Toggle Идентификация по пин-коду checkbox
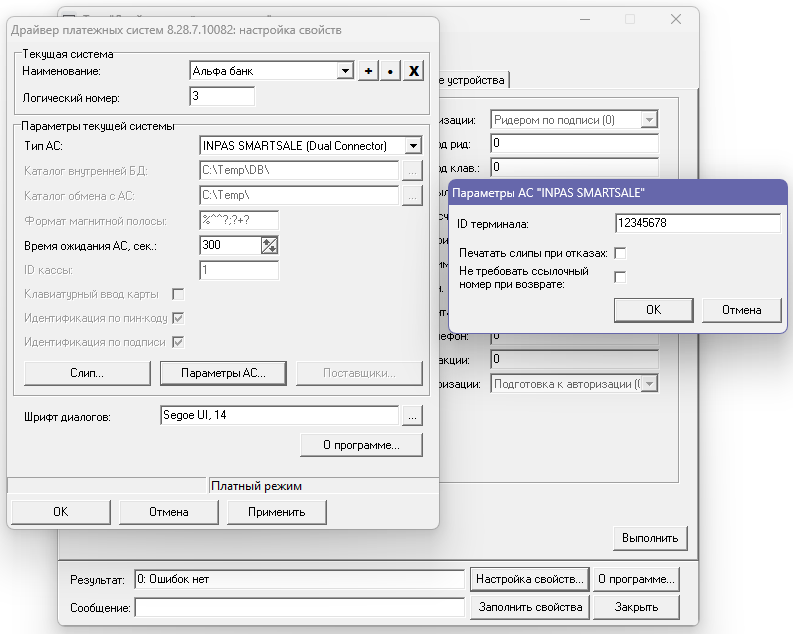The height and width of the screenshot is (634, 793). click(x=178, y=318)
